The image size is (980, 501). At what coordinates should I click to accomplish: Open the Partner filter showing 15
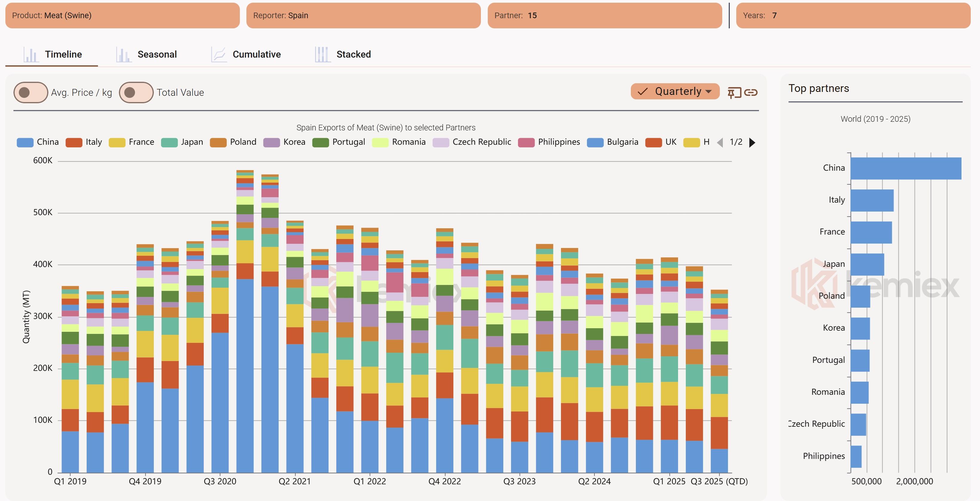[603, 16]
